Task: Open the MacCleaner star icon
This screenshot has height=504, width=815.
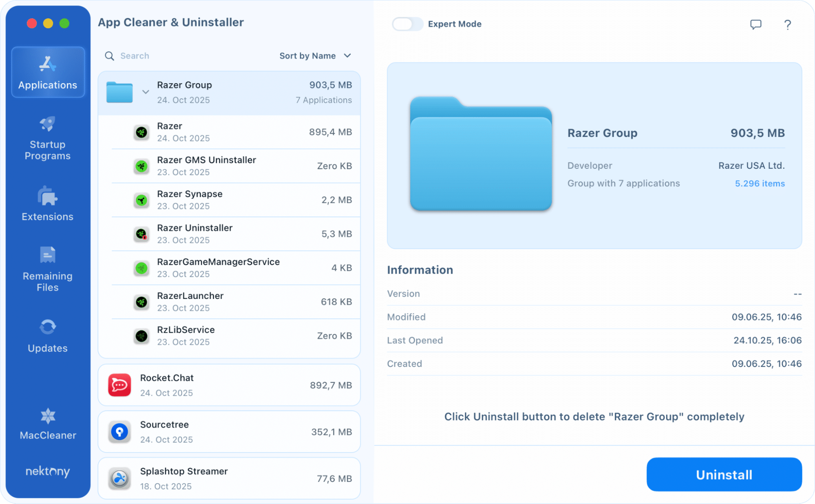Action: tap(48, 416)
